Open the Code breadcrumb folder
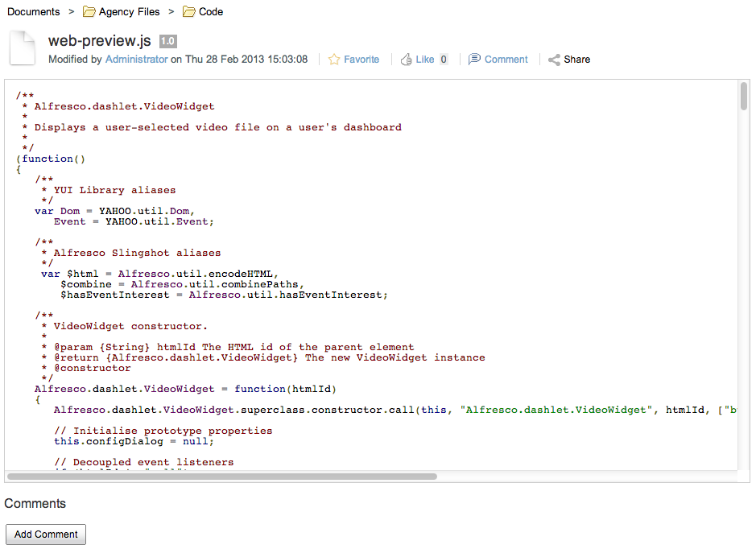Screen dimensions: 756x549 coord(211,11)
